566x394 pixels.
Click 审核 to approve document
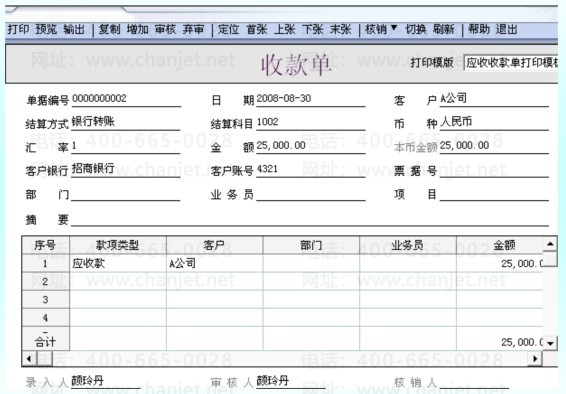pos(165,29)
